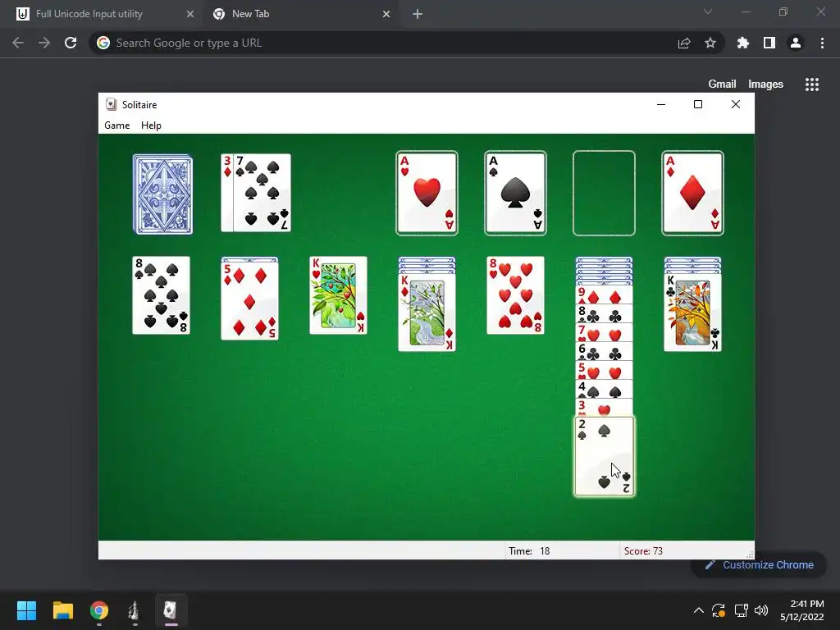
Task: Open the Chrome three-dot menu
Action: [822, 43]
